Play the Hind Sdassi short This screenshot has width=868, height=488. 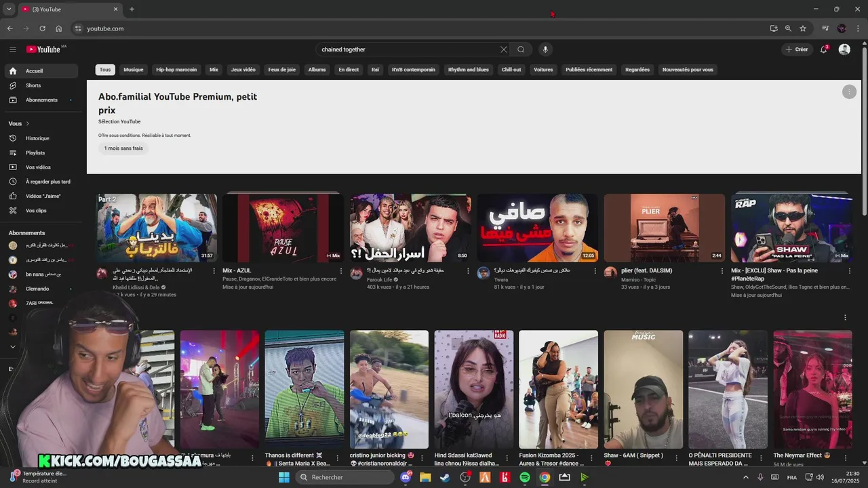click(473, 389)
